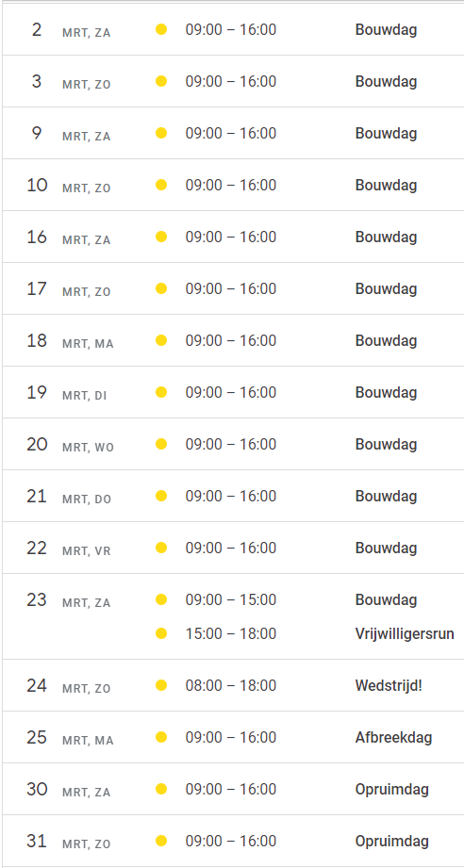Select date number 3 MRT, ZO
This screenshot has width=464, height=868.
pyautogui.click(x=71, y=82)
